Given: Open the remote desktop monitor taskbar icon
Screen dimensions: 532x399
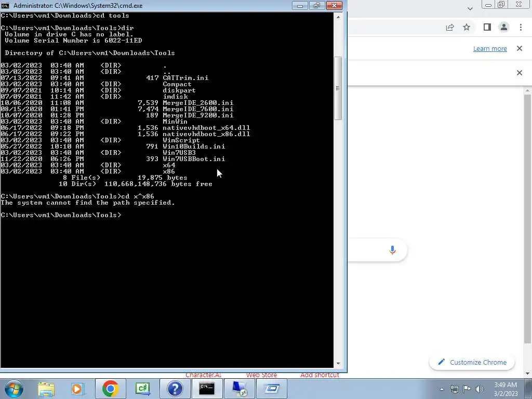Looking at the screenshot, I should click(240, 389).
